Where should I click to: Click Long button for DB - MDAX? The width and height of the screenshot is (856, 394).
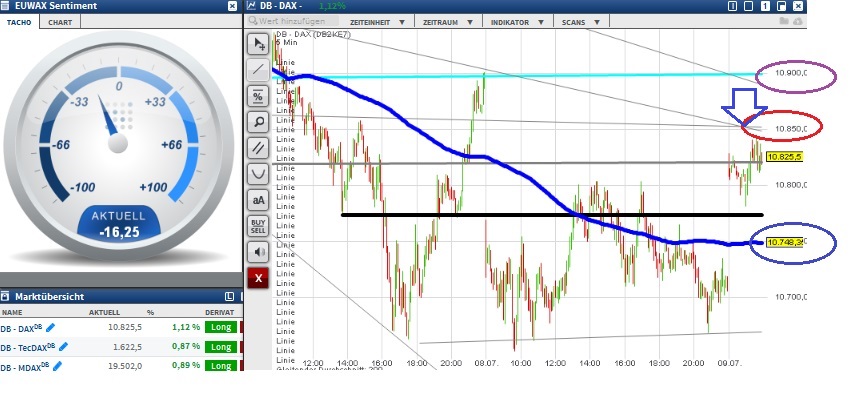[221, 366]
